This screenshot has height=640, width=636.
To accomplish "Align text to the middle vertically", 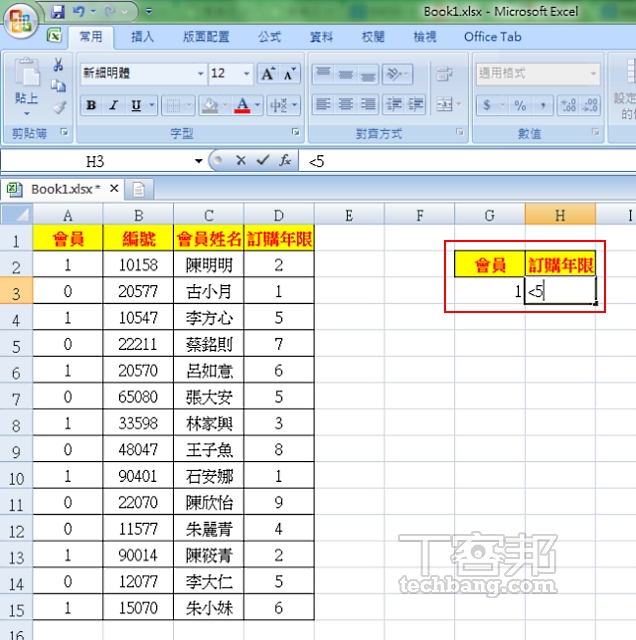I will pos(345,74).
